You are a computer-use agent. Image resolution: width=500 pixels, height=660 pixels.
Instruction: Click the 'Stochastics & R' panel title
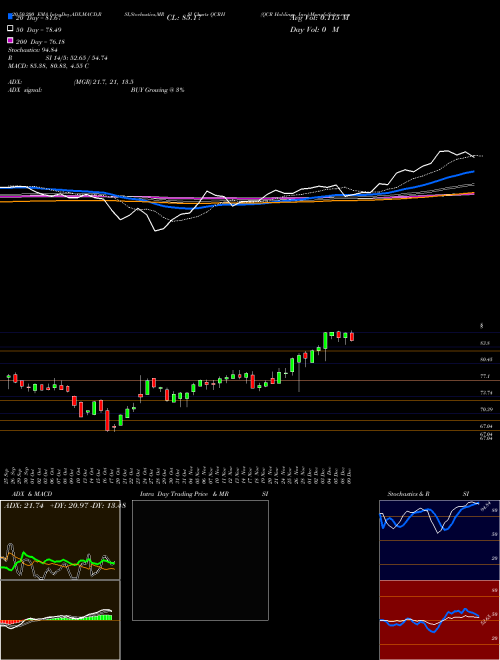[x=408, y=494]
